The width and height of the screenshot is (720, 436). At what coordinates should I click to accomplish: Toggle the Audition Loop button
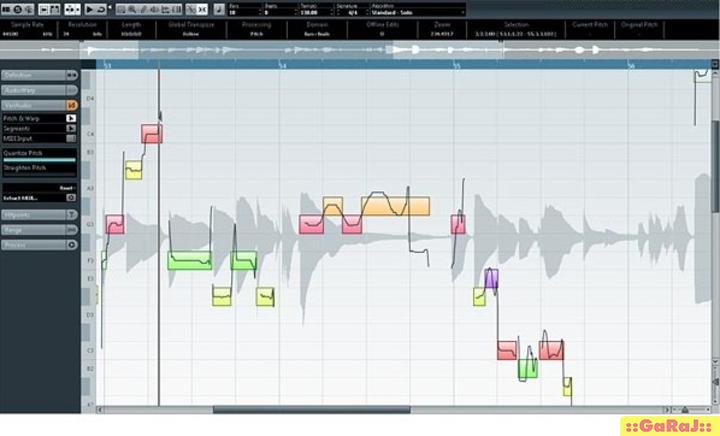tap(101, 9)
